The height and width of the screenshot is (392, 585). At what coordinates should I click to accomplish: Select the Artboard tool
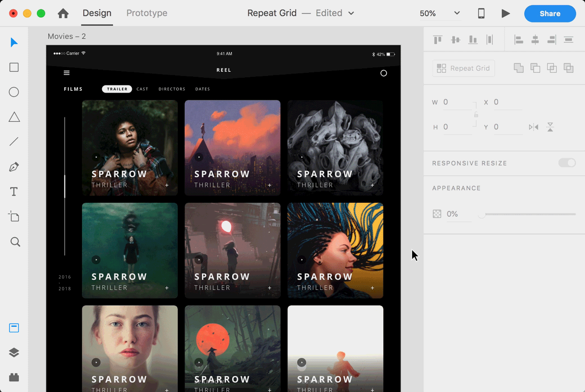click(14, 217)
